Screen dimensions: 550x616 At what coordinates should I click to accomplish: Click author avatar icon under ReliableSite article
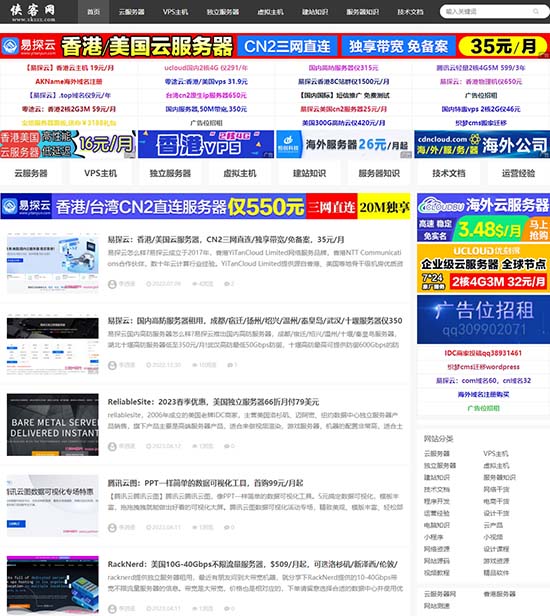point(112,446)
